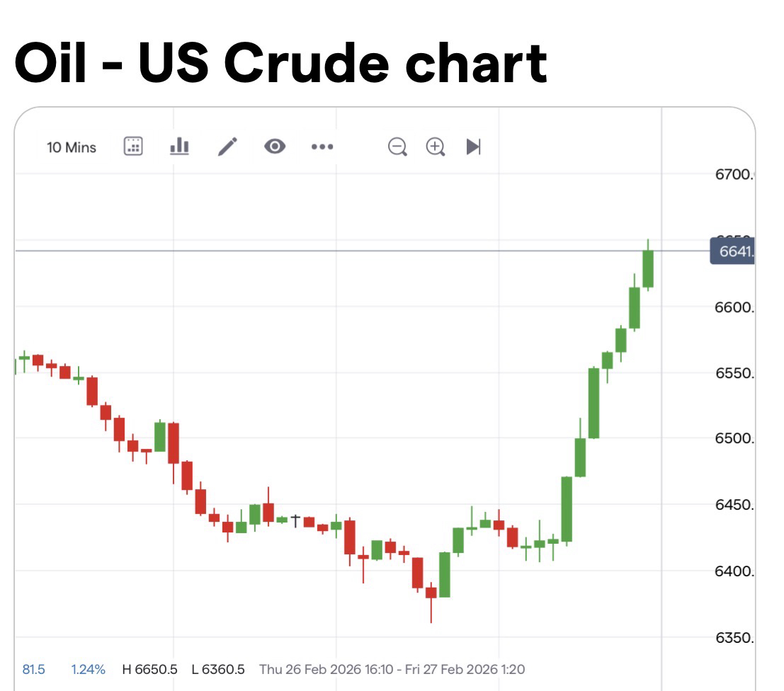Open the chart indicators bar icon
This screenshot has height=691, width=784.
coord(179,147)
